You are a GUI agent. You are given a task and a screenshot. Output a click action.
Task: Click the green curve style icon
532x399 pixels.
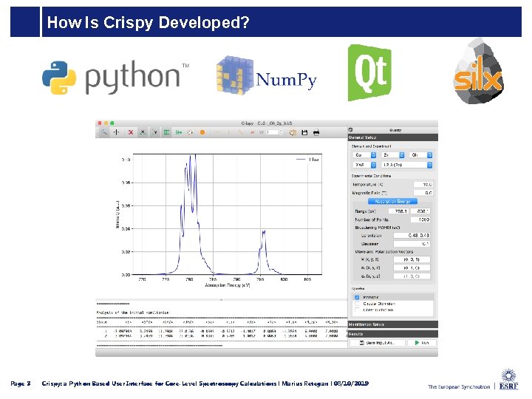[x=179, y=132]
